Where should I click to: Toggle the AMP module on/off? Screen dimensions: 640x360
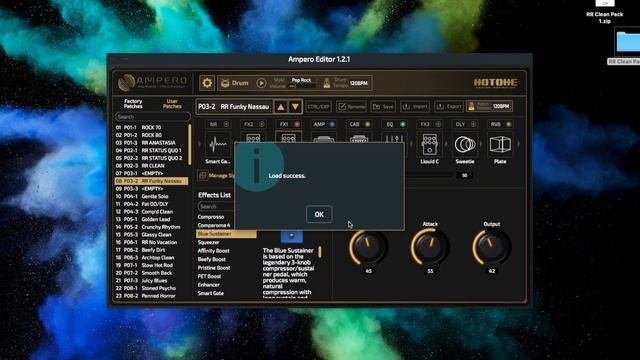(332, 124)
